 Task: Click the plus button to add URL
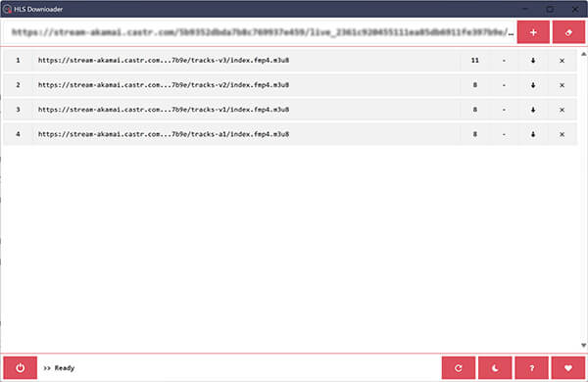click(x=533, y=32)
